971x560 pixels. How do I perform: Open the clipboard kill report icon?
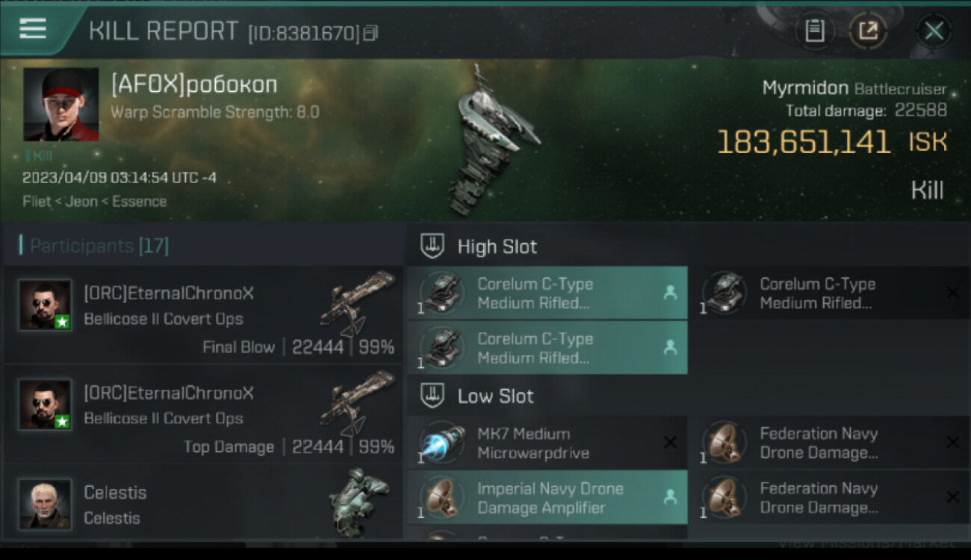coord(815,31)
